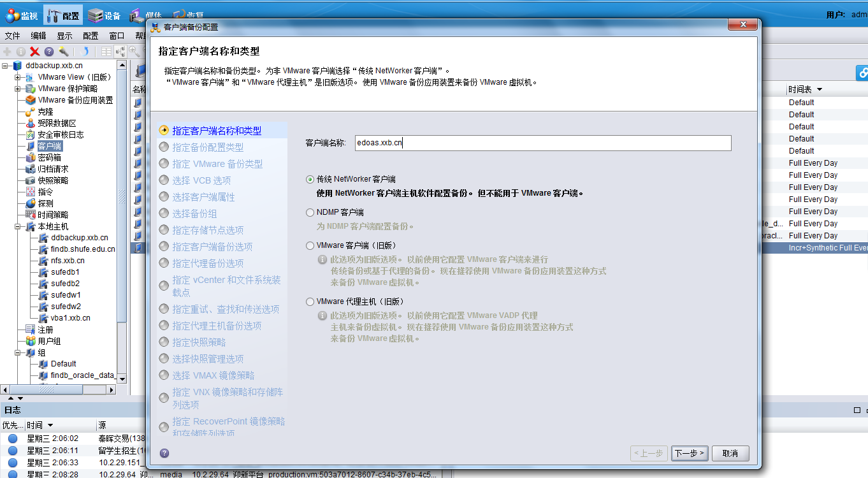Open the 监视 (Monitoring) view
Viewport: 868px width, 478px height.
(22, 15)
